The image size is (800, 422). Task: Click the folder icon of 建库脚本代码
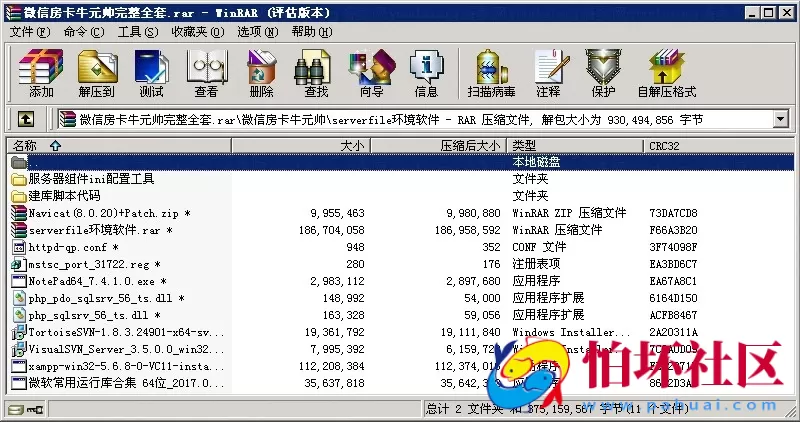coord(19,196)
